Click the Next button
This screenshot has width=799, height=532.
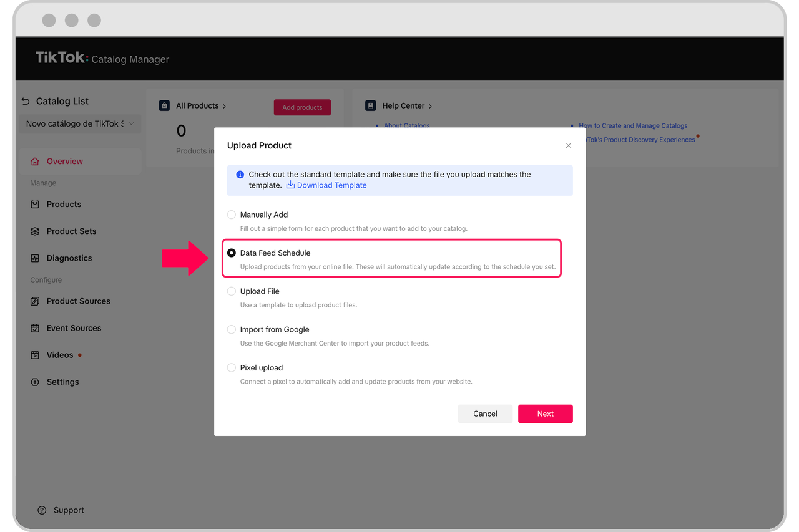click(x=546, y=414)
